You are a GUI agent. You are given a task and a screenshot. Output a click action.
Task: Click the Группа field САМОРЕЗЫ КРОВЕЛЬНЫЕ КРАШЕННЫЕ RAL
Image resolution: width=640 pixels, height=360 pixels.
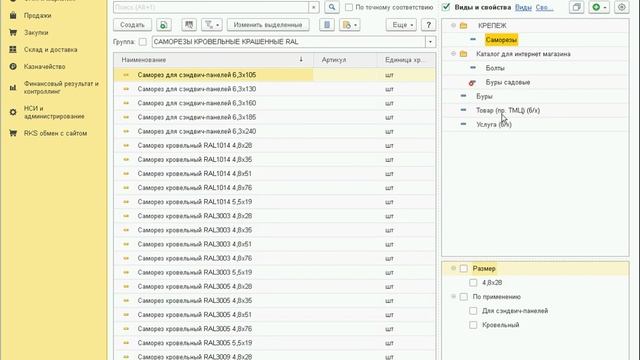[289, 42]
